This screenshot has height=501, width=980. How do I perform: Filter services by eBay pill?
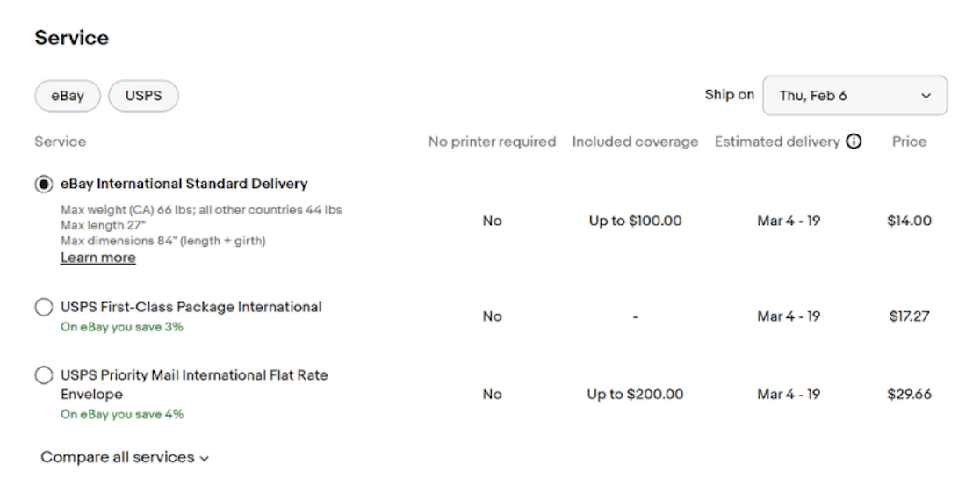(x=68, y=96)
